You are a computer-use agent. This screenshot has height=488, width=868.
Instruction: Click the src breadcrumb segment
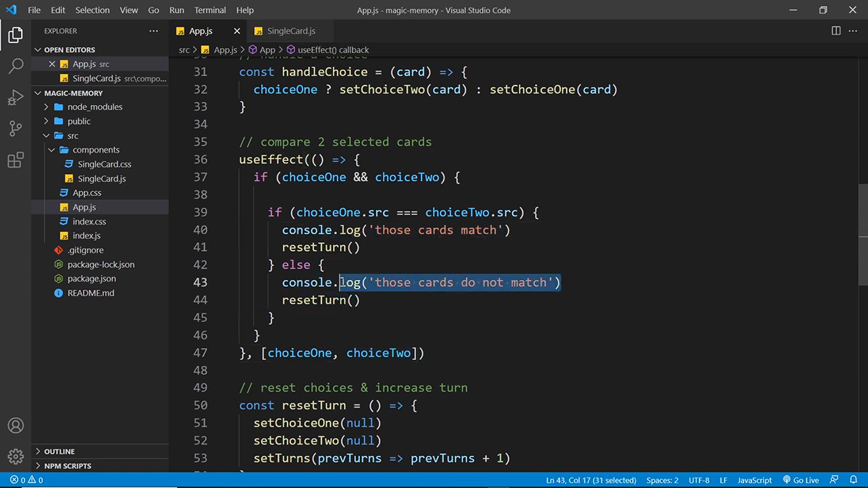(x=184, y=50)
